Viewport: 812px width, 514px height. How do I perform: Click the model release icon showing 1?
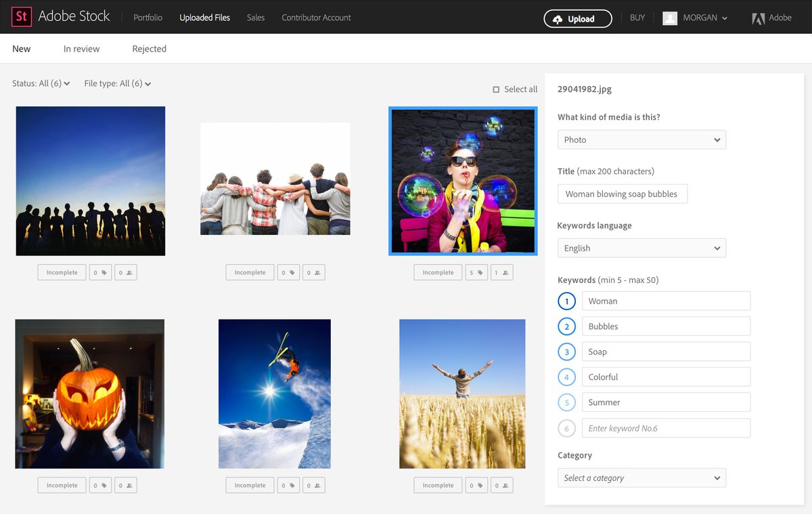pos(501,272)
